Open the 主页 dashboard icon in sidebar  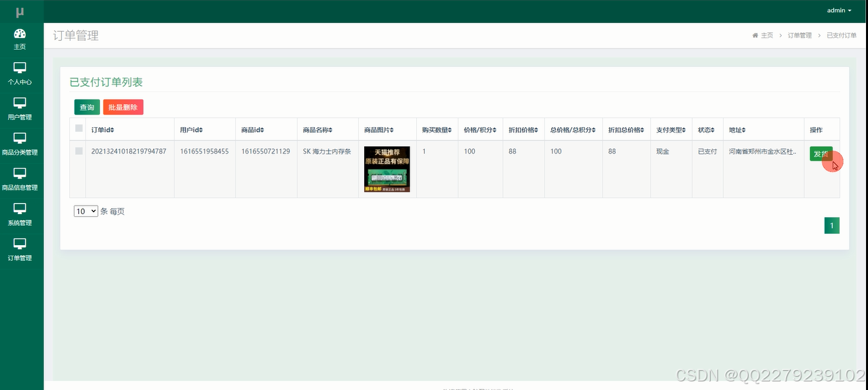(20, 34)
